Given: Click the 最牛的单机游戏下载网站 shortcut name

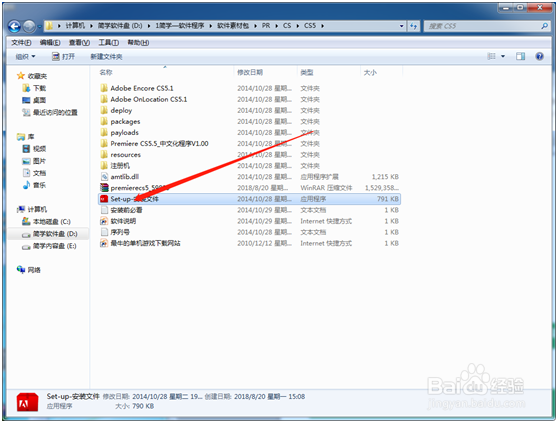Looking at the screenshot, I should [145, 243].
